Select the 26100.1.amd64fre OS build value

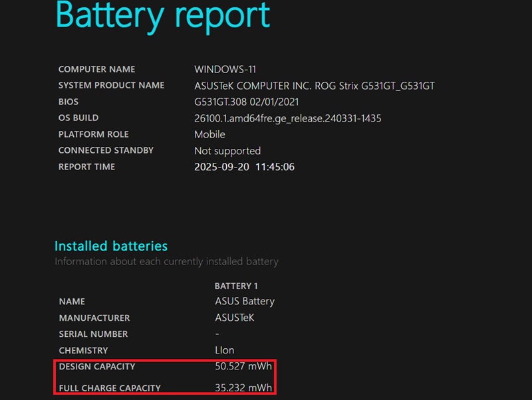click(287, 118)
